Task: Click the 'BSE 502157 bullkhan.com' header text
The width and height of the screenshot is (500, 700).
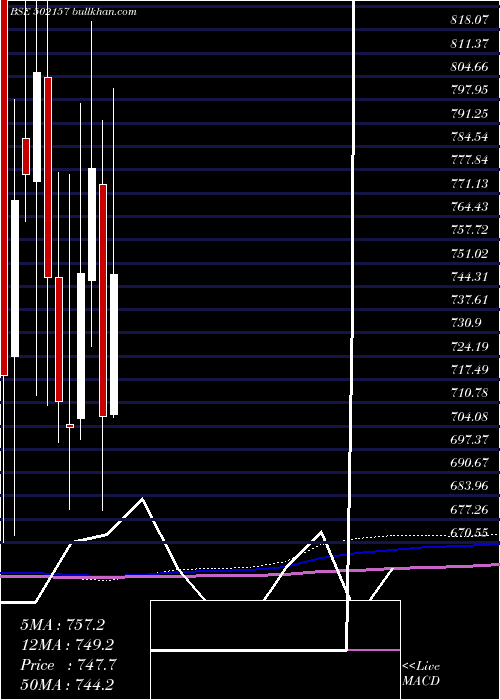Action: point(75,12)
